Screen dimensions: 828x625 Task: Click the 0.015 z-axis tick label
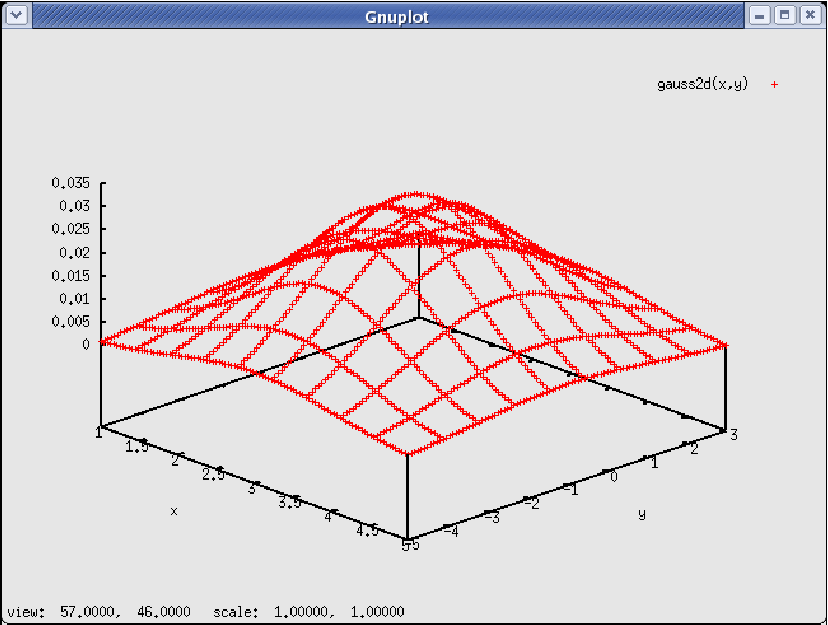(71, 276)
